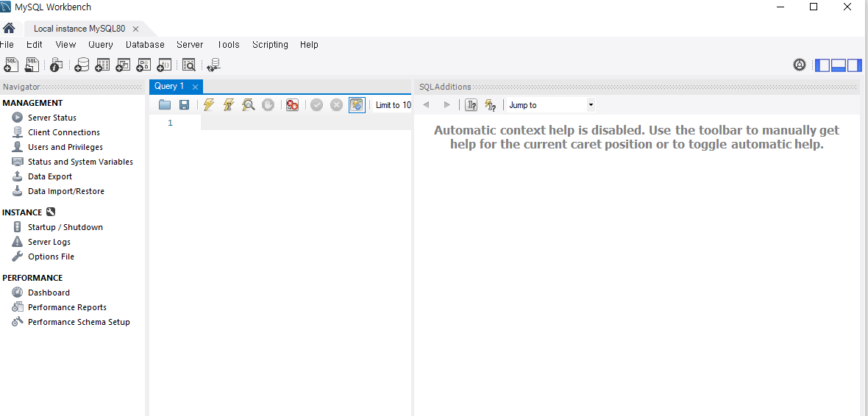This screenshot has width=868, height=416.
Task: Go forward in SQL Additions help
Action: [447, 104]
